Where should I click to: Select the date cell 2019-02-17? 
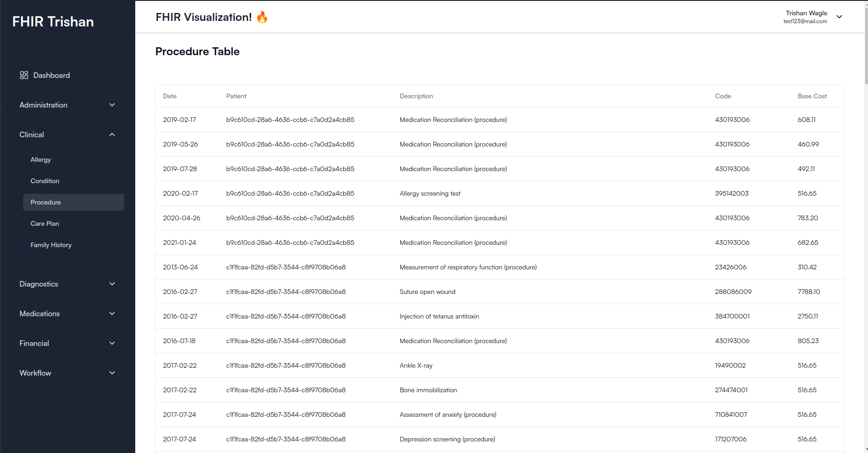[179, 120]
